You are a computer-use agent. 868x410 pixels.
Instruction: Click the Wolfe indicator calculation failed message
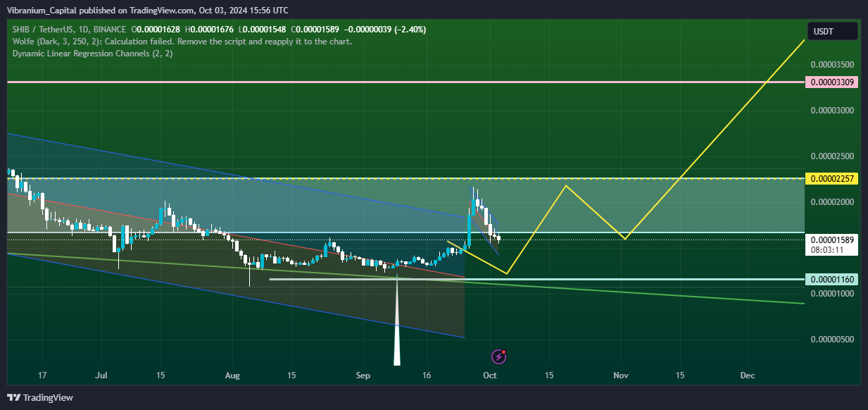(182, 42)
